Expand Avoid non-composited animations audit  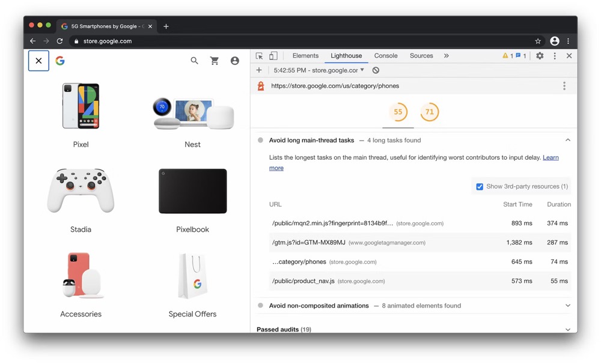click(x=568, y=306)
